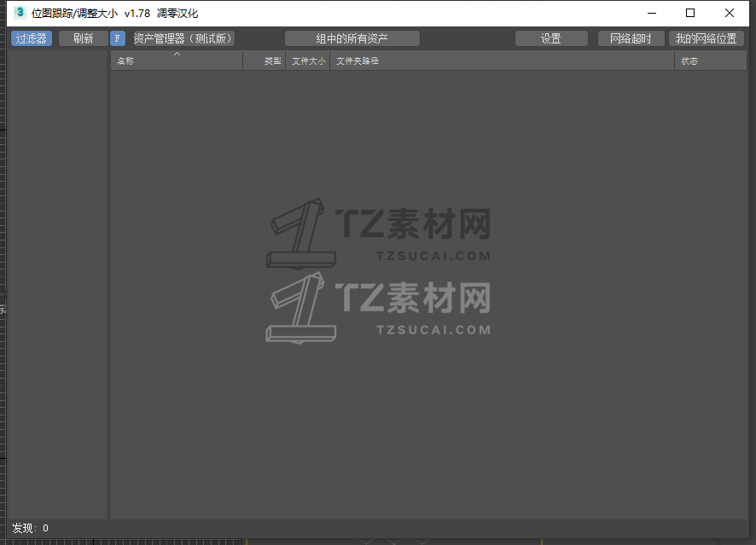Open the 组中的所有资产 dropdown

coord(352,38)
